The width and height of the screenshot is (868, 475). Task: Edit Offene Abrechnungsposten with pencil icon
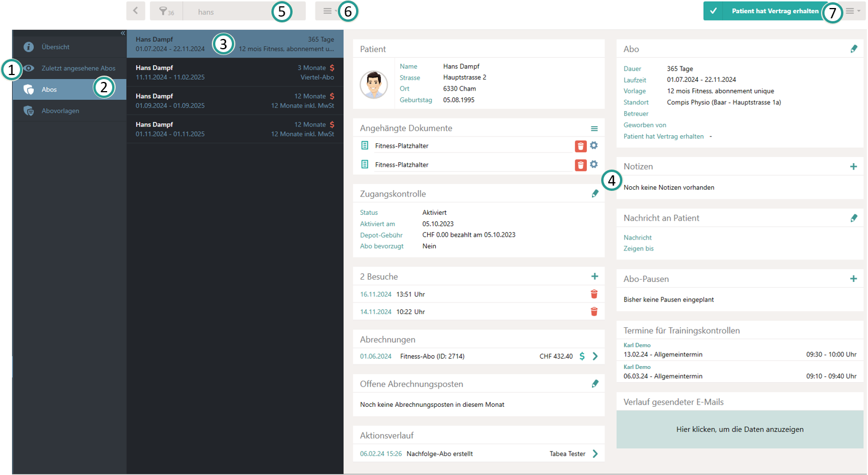pos(595,384)
